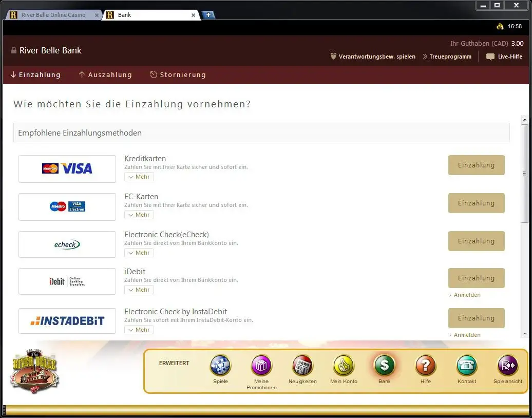Switch to River Belle Online Casino tab

pyautogui.click(x=53, y=15)
